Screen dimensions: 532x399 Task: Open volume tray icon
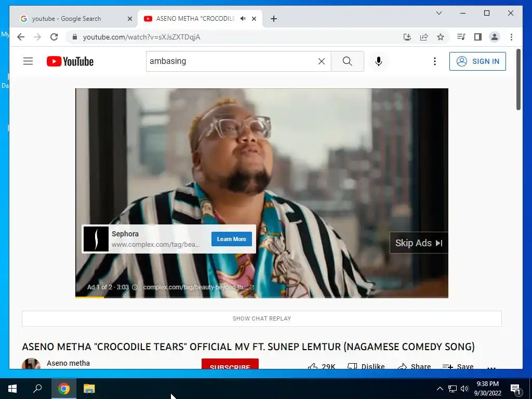pyautogui.click(x=464, y=389)
